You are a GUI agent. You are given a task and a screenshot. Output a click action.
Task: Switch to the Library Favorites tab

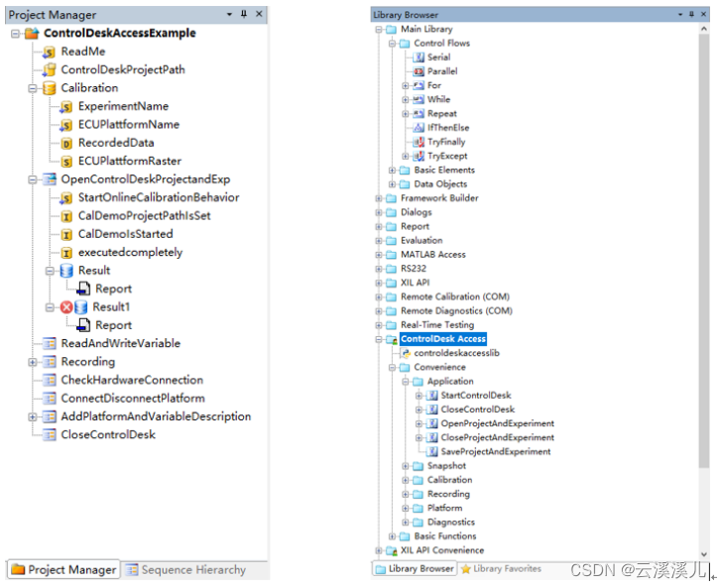tap(501, 569)
